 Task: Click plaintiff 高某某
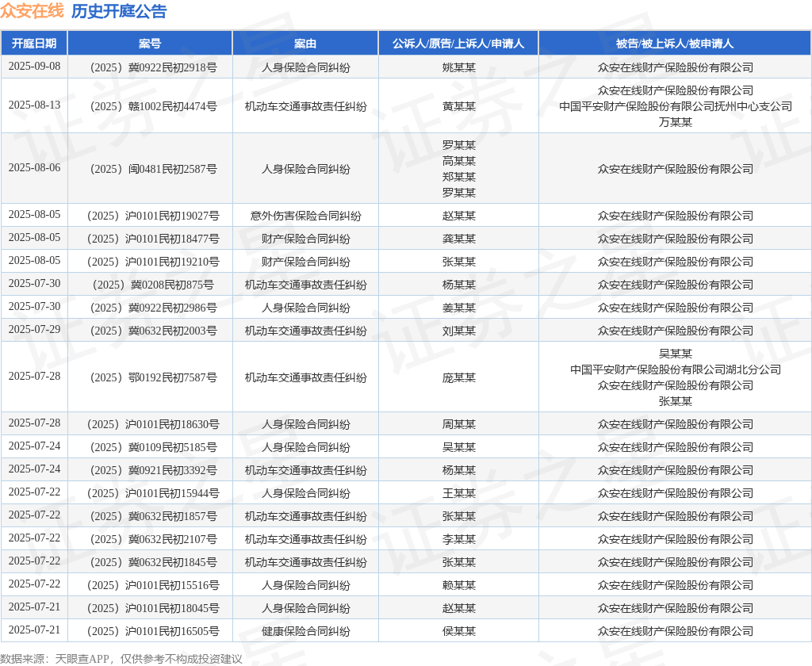pos(459,161)
